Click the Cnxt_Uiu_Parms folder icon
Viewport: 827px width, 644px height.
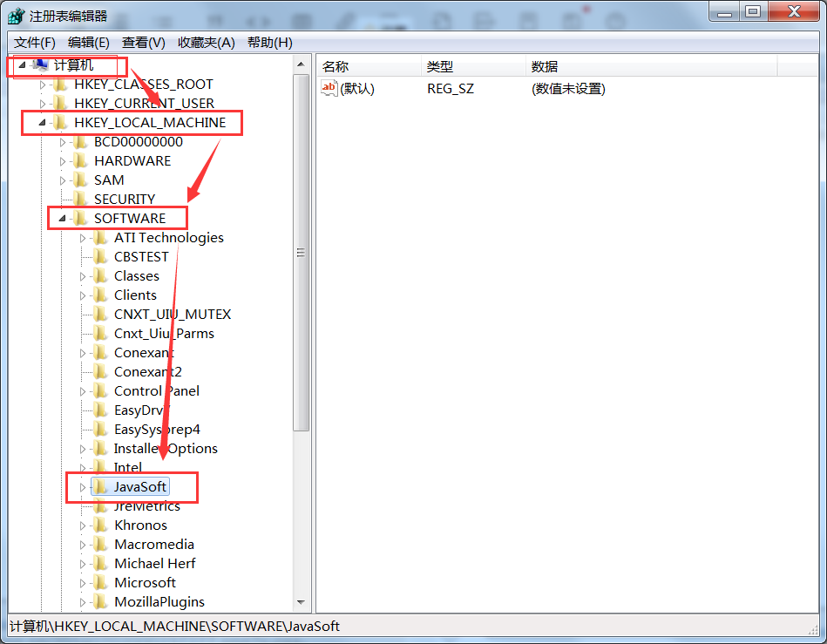[x=101, y=334]
